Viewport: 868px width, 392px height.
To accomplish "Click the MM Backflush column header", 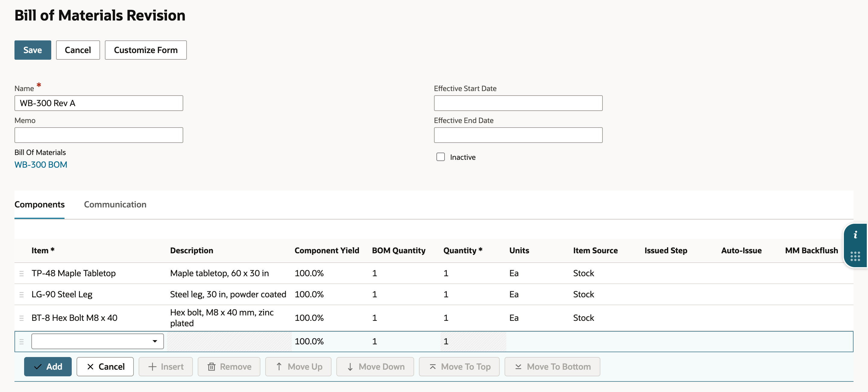I will (x=811, y=251).
